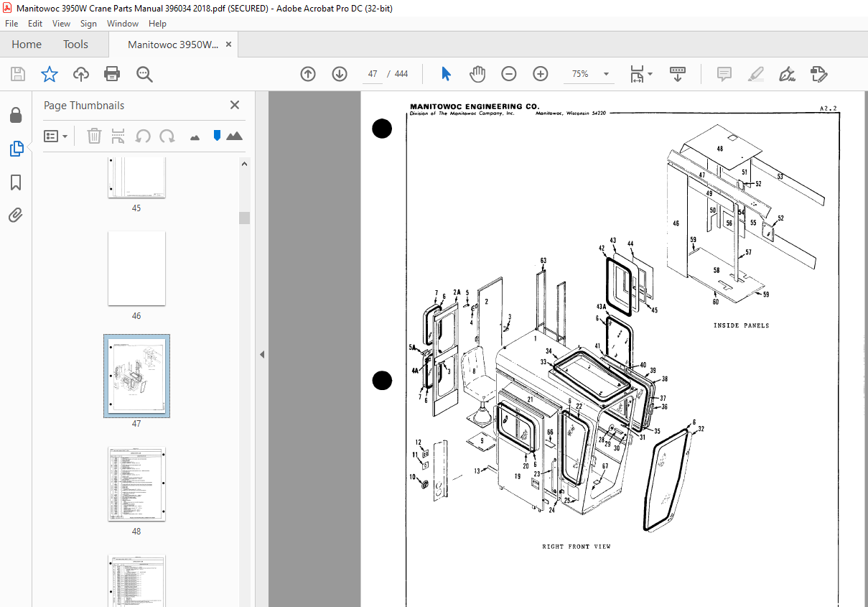Zoom out with the minus icon
Viewport: 868px width, 607px height.
coord(509,74)
